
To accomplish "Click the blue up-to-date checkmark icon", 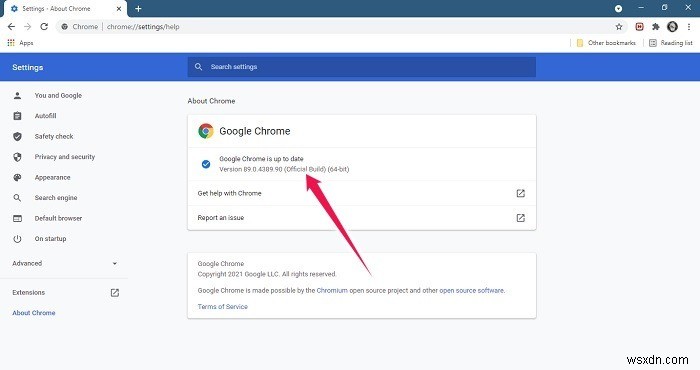I will (206, 164).
